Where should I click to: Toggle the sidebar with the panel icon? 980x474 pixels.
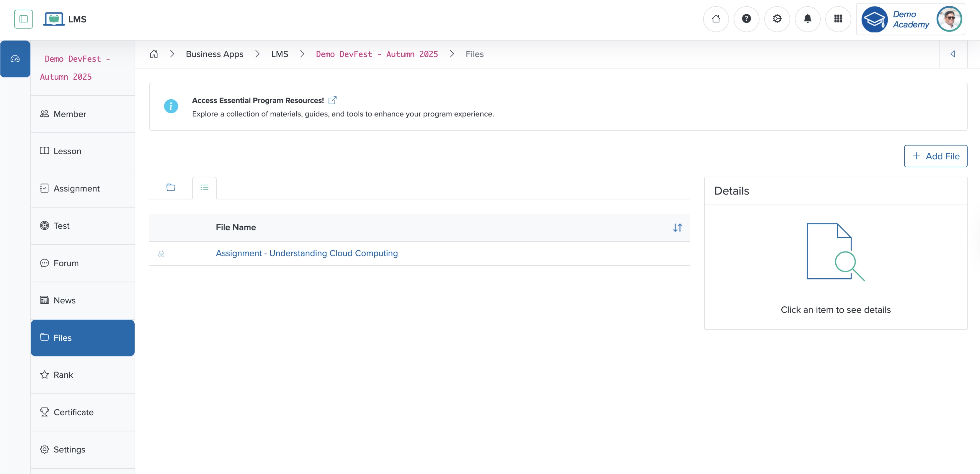[23, 19]
